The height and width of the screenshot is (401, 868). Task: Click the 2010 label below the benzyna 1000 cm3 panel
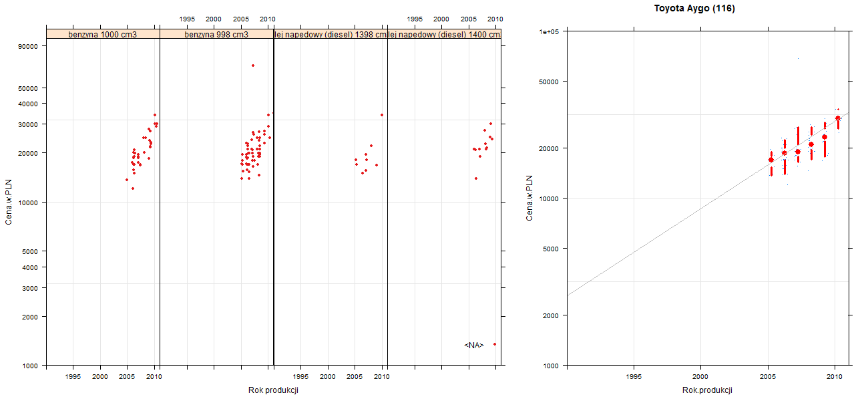(x=154, y=377)
